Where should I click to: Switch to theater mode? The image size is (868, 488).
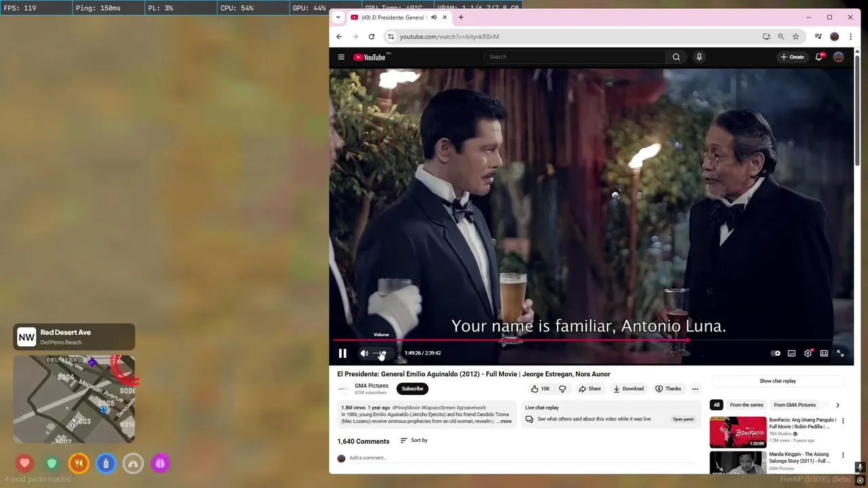tap(824, 353)
